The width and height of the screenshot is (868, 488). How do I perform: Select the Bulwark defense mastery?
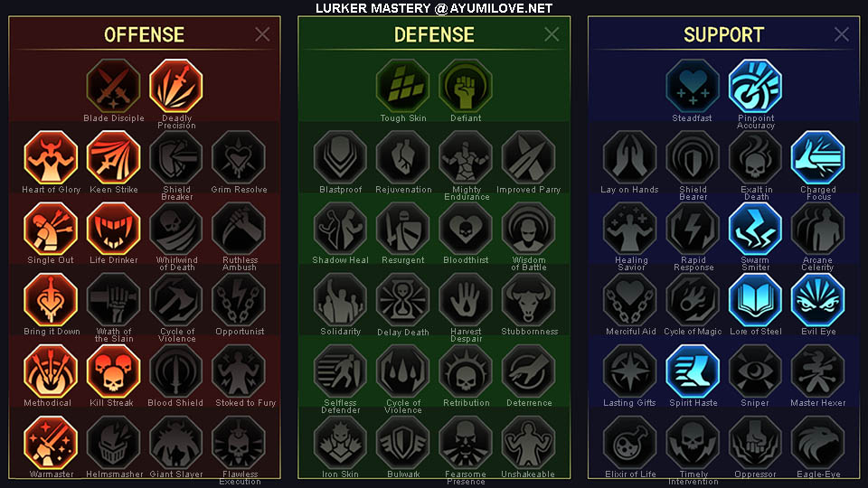(403, 443)
